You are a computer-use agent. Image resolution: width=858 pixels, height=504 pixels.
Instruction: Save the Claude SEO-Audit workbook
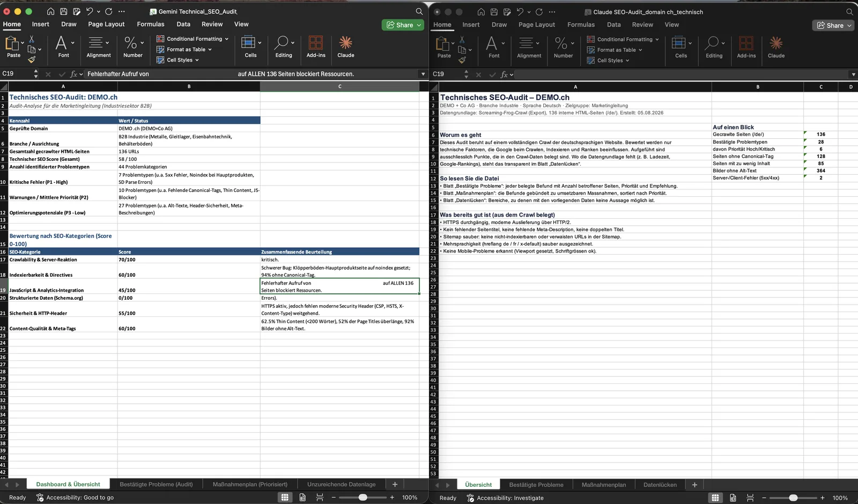[494, 12]
